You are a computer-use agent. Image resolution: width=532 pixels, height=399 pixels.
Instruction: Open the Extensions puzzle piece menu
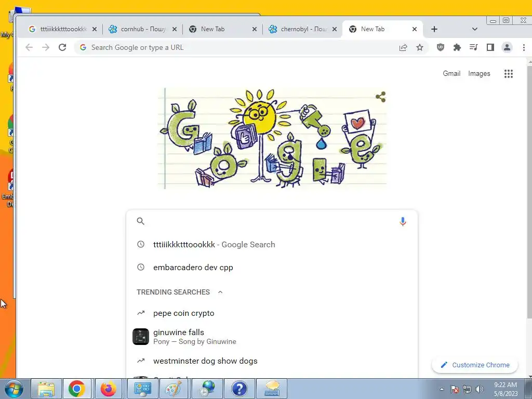pos(457,47)
